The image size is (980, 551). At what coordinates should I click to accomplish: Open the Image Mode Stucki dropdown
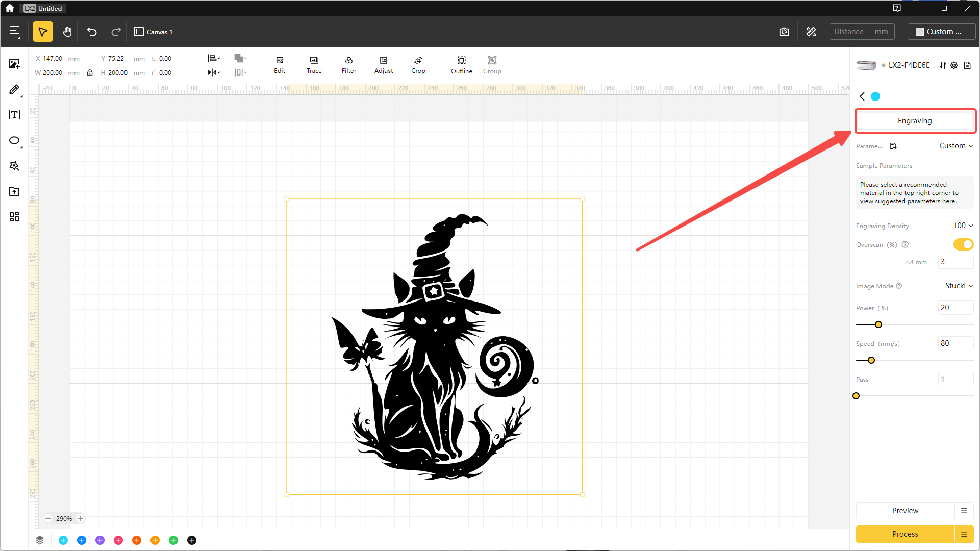[x=958, y=286]
